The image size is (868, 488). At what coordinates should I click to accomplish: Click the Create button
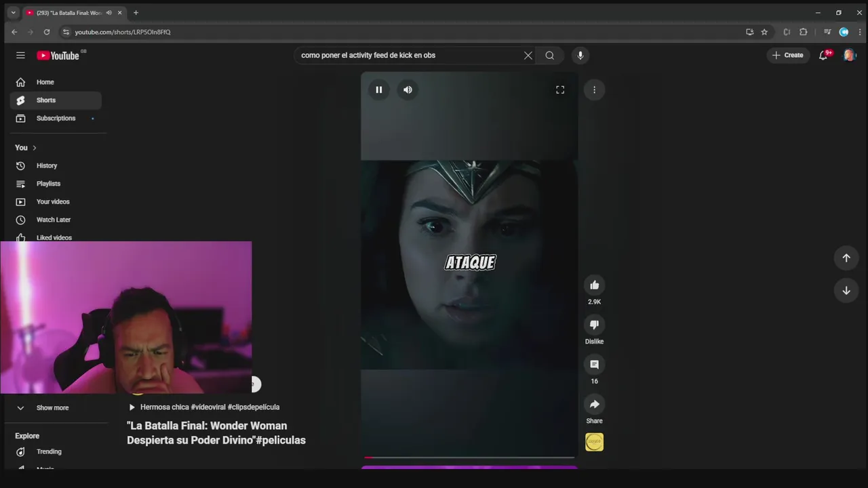click(x=787, y=56)
